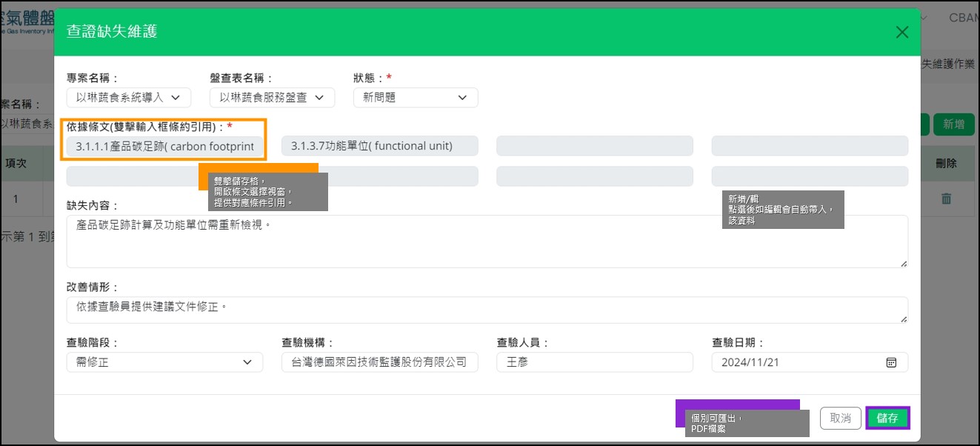The height and width of the screenshot is (446, 980).
Task: Close the 查證缺失維護 dialog with X
Action: (901, 32)
